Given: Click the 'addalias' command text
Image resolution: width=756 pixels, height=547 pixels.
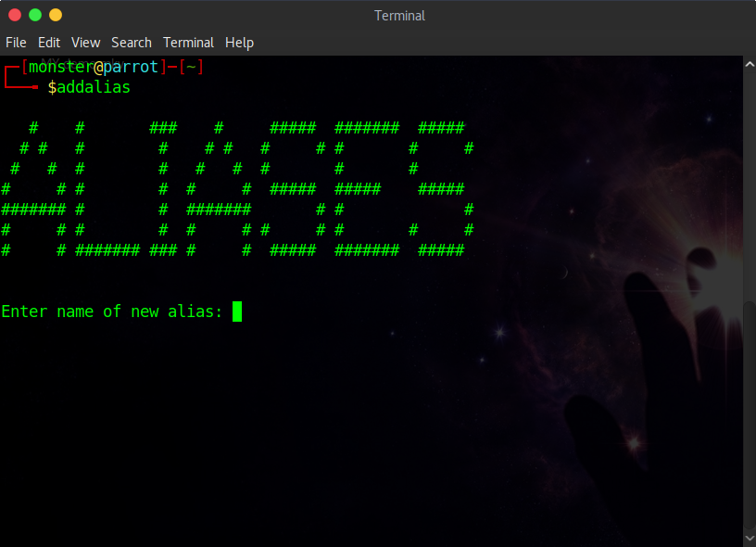Looking at the screenshot, I should coord(94,87).
